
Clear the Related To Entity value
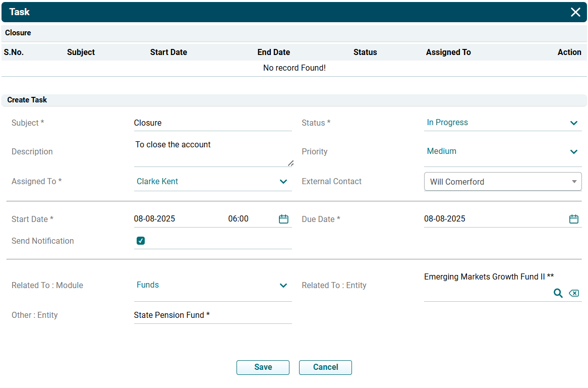(x=574, y=293)
